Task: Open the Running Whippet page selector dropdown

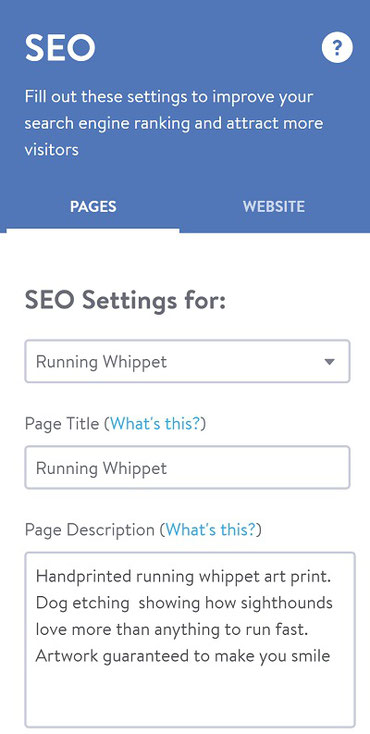Action: coord(187,361)
